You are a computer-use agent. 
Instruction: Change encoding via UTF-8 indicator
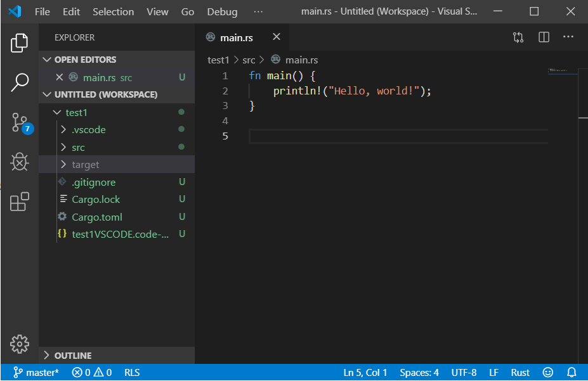(464, 372)
